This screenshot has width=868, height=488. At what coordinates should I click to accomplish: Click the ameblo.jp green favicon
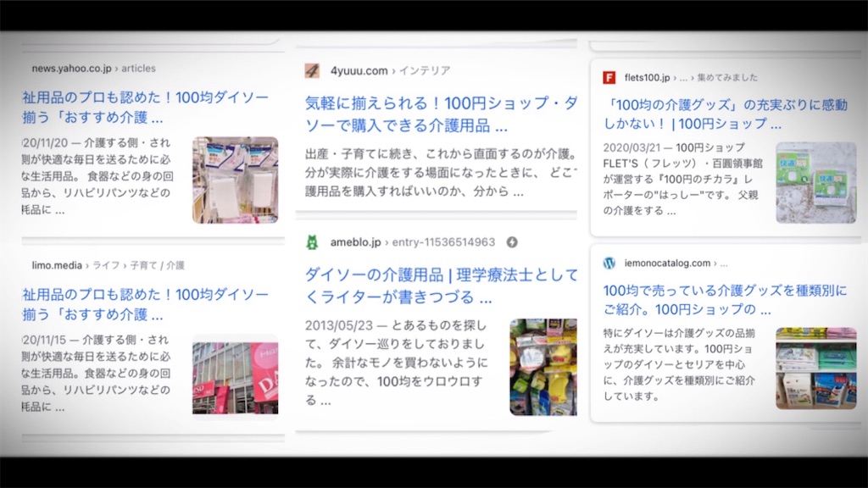tap(312, 242)
